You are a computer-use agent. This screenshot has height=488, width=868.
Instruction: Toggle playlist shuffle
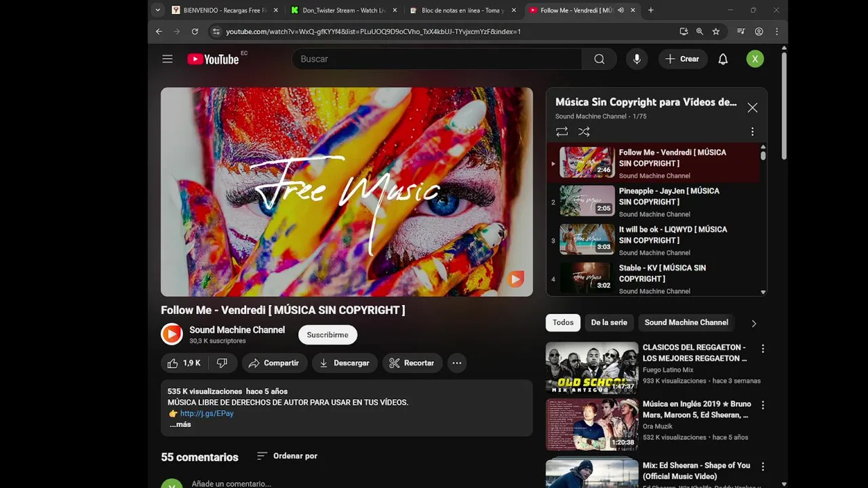[584, 131]
